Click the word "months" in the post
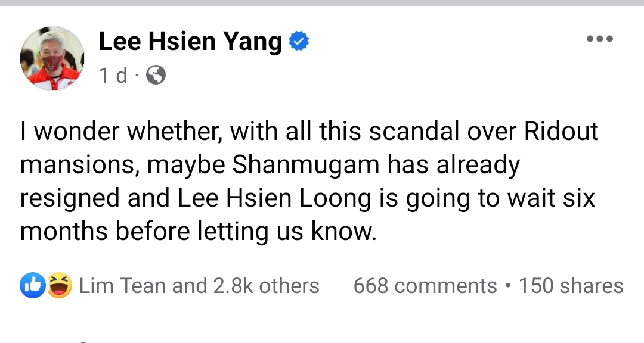 point(64,231)
